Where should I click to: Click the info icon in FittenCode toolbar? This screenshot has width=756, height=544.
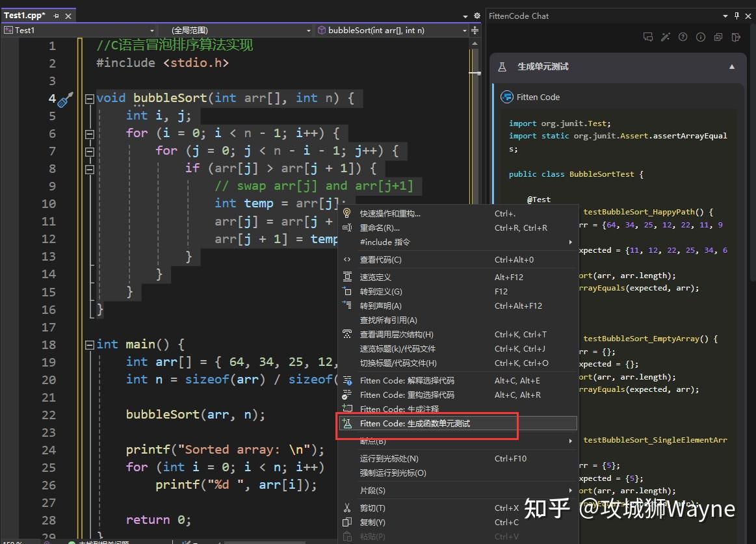(700, 37)
